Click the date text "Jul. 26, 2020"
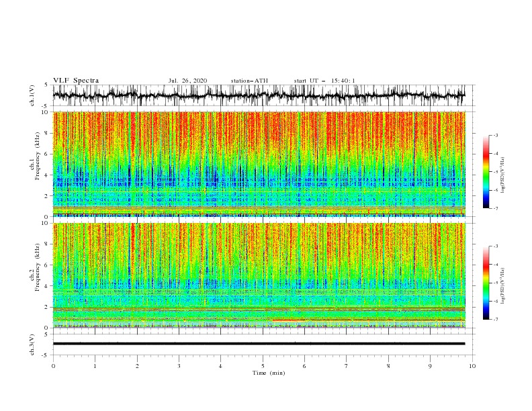This screenshot has width=532, height=411. click(x=187, y=81)
